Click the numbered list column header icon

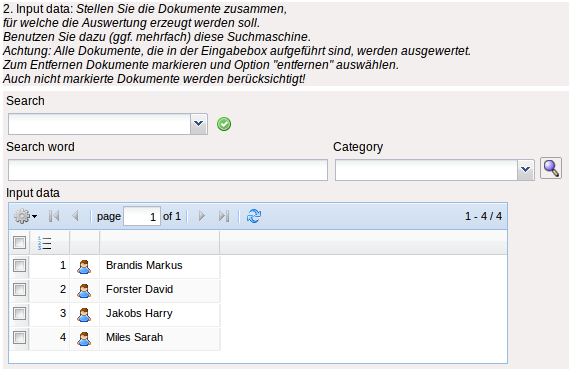click(45, 243)
